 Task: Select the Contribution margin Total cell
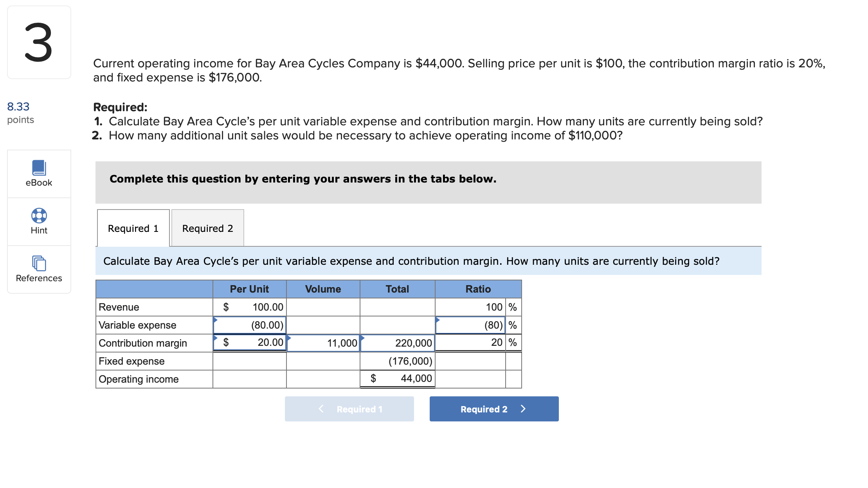(397, 343)
